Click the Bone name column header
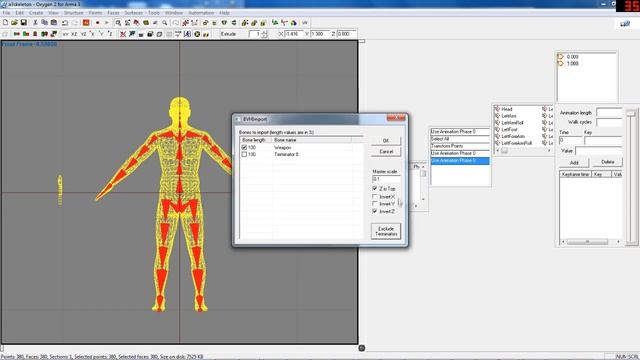The image size is (640, 360). (311, 140)
